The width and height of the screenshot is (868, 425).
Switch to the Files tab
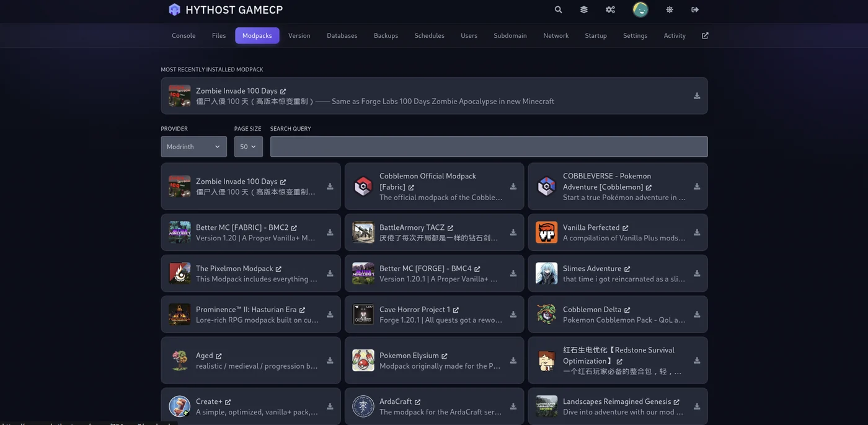219,36
